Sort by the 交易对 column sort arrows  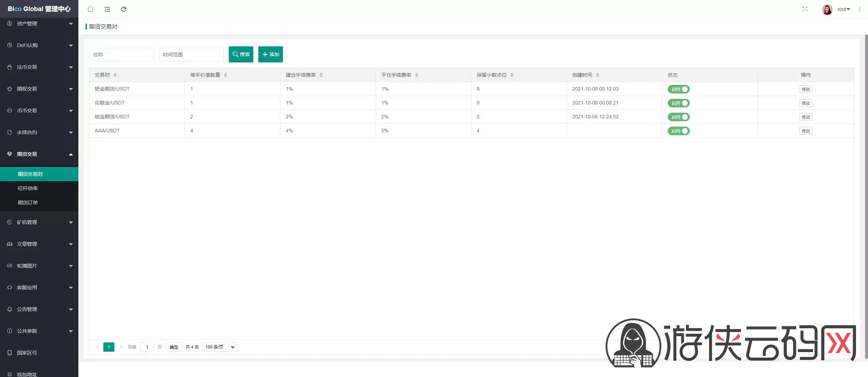[x=115, y=75]
